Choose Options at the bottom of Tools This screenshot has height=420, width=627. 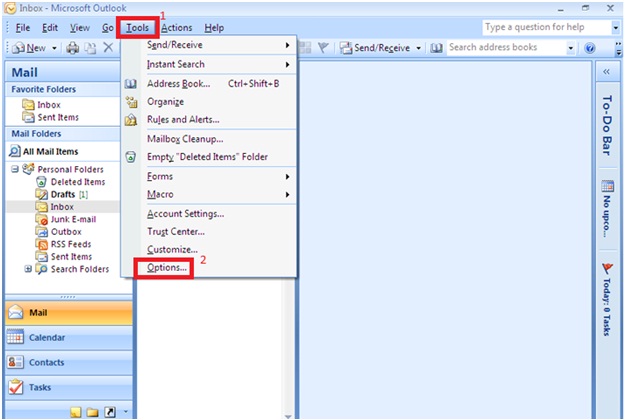[166, 268]
